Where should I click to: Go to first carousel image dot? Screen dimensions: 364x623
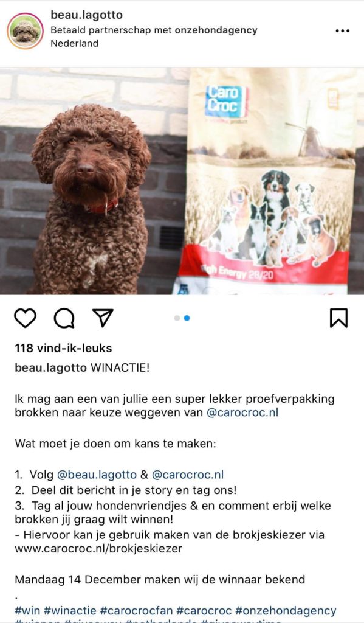tap(177, 318)
